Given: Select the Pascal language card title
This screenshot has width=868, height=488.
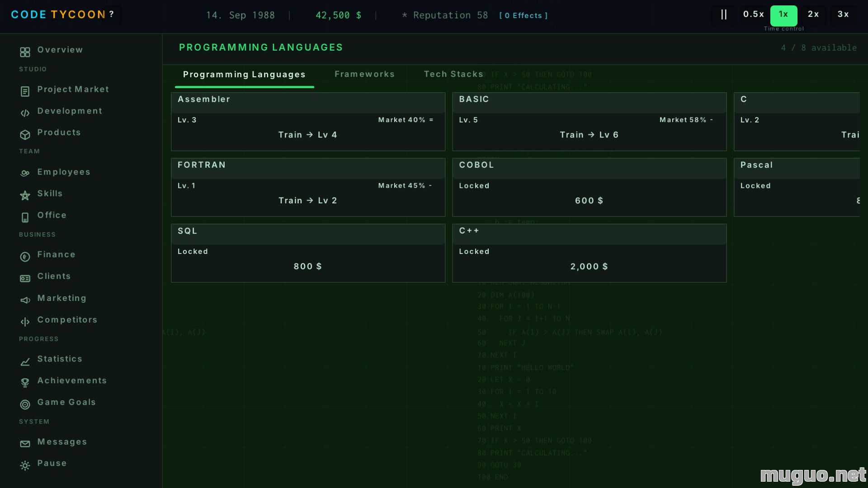Looking at the screenshot, I should click(756, 165).
